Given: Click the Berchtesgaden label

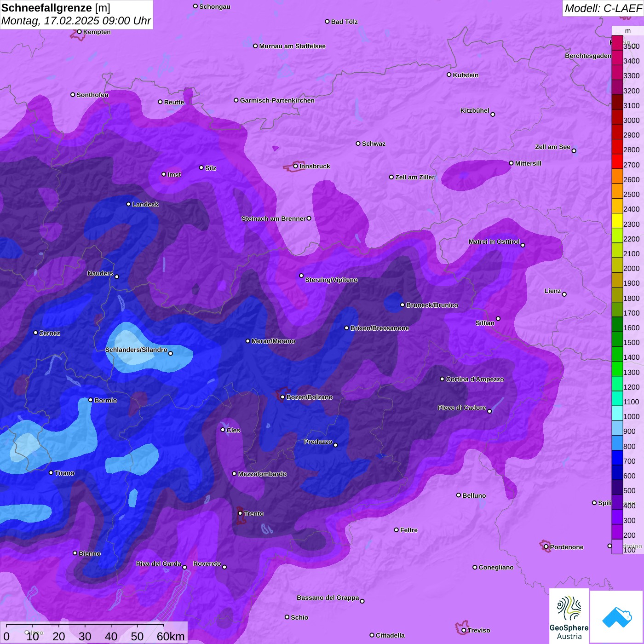Looking at the screenshot, I should [588, 56].
